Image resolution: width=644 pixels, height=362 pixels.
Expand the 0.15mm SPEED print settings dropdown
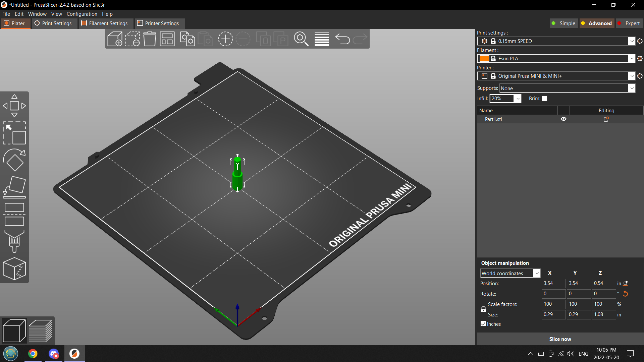[x=632, y=41]
